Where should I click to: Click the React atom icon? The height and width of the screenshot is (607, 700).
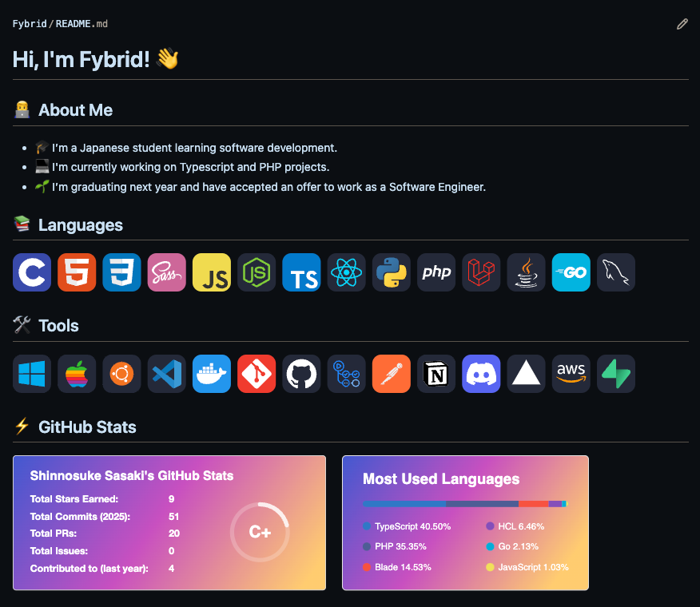pos(347,272)
